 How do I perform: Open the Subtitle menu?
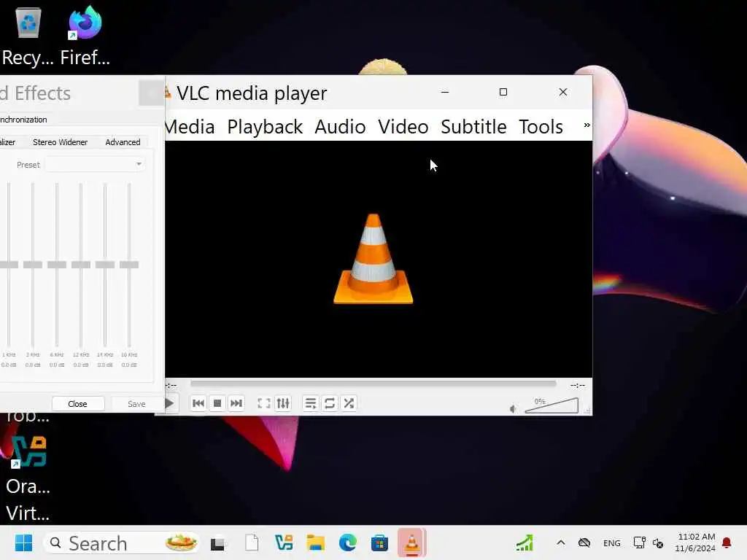pyautogui.click(x=473, y=127)
